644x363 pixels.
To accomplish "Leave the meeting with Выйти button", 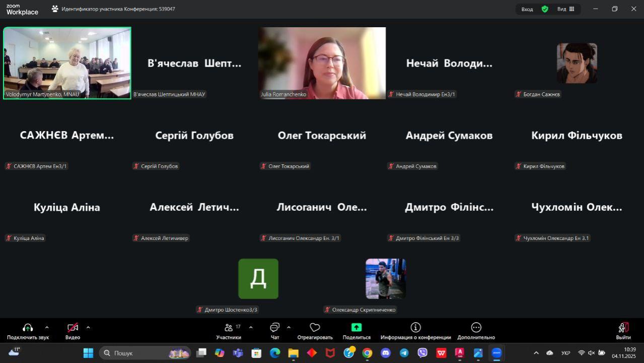I will click(623, 330).
